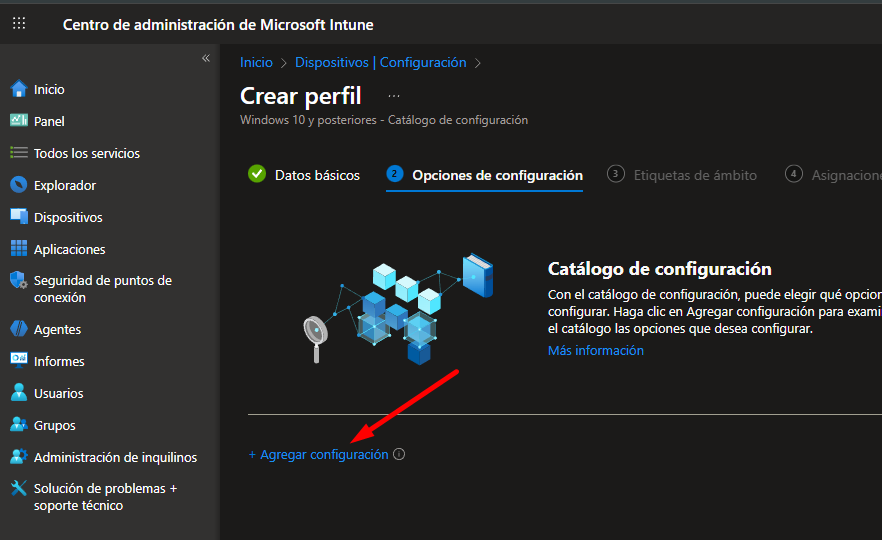882x540 pixels.
Task: Open Todos los servicios in sidebar
Action: point(86,153)
